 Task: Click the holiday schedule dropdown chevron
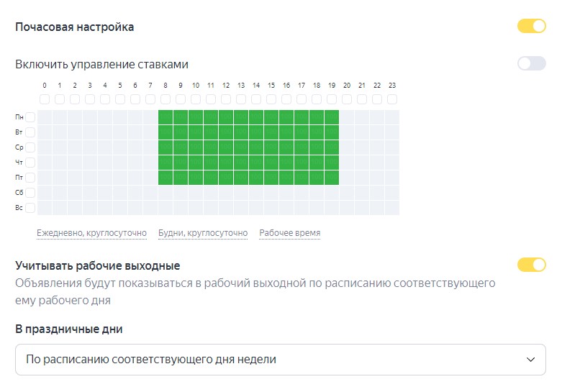point(531,359)
